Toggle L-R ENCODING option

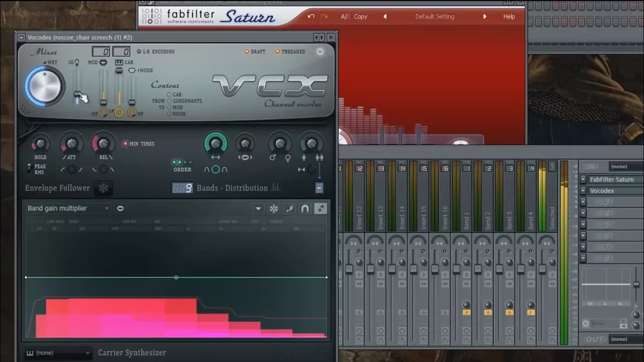coord(155,51)
